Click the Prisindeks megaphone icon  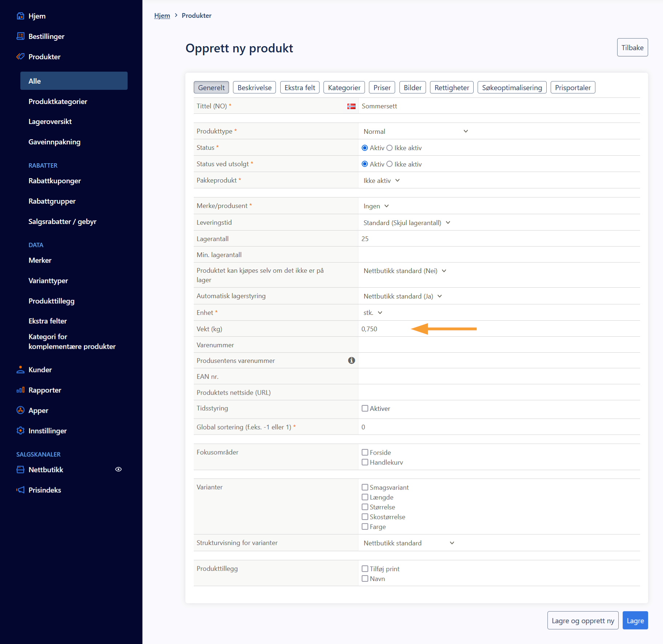20,490
